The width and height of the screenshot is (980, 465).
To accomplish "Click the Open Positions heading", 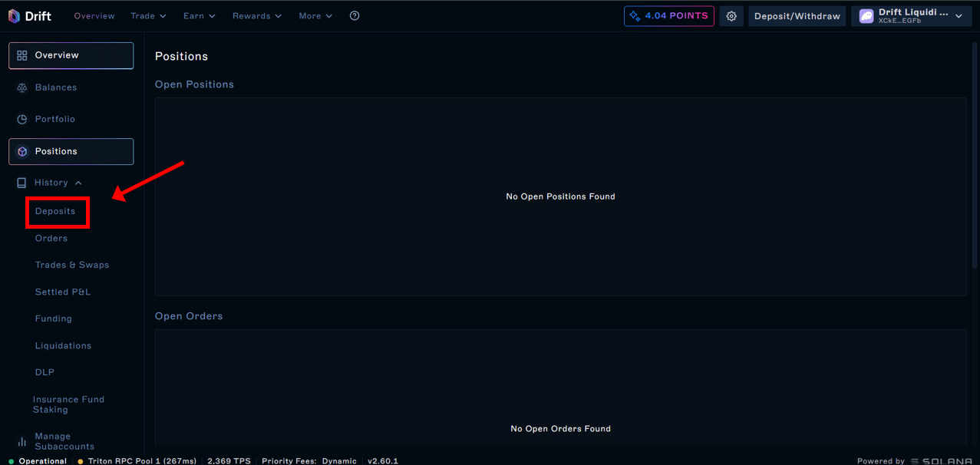I will pos(194,84).
